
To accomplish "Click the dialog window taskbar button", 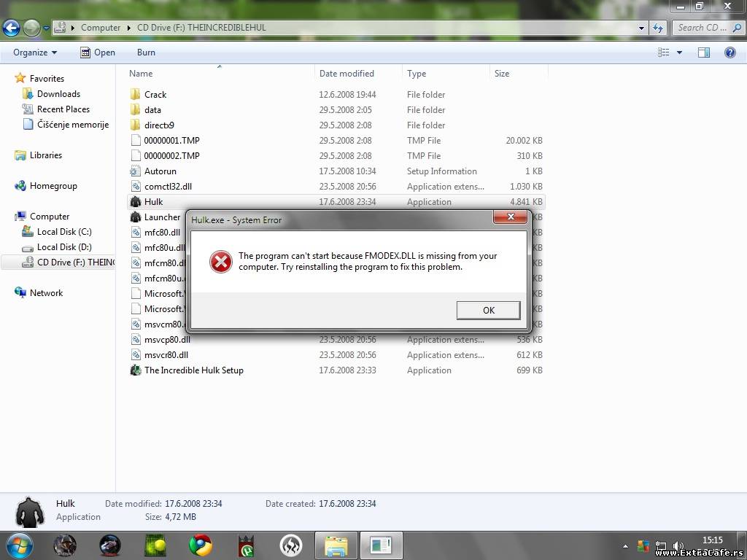I will point(381,545).
